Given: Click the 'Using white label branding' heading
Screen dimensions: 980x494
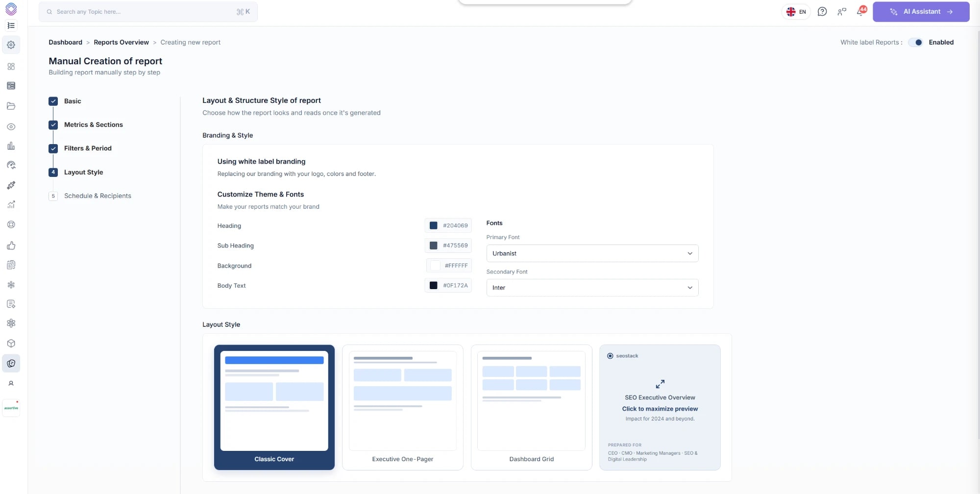Looking at the screenshot, I should point(261,161).
